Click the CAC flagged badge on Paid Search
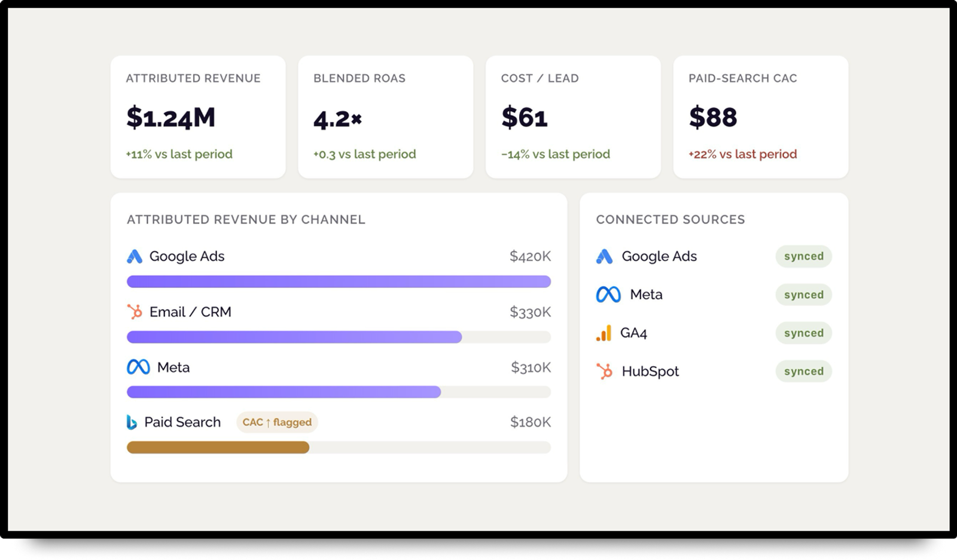Image resolution: width=957 pixels, height=560 pixels. pos(277,422)
